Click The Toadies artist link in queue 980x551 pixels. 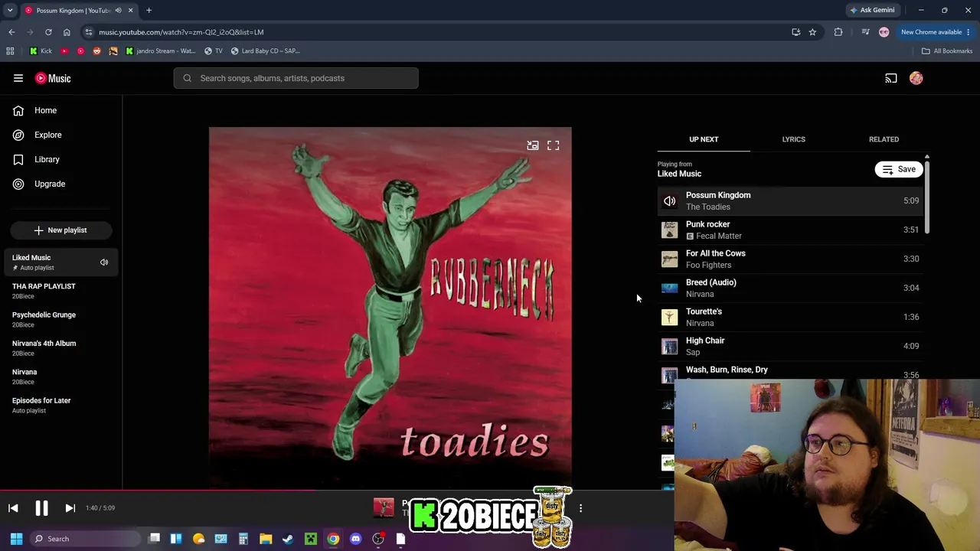click(x=708, y=207)
